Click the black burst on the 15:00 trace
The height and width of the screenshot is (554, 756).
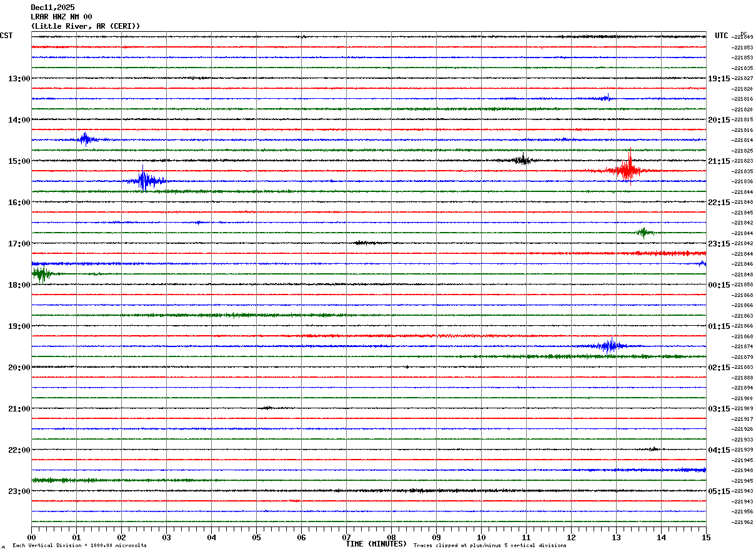click(522, 160)
